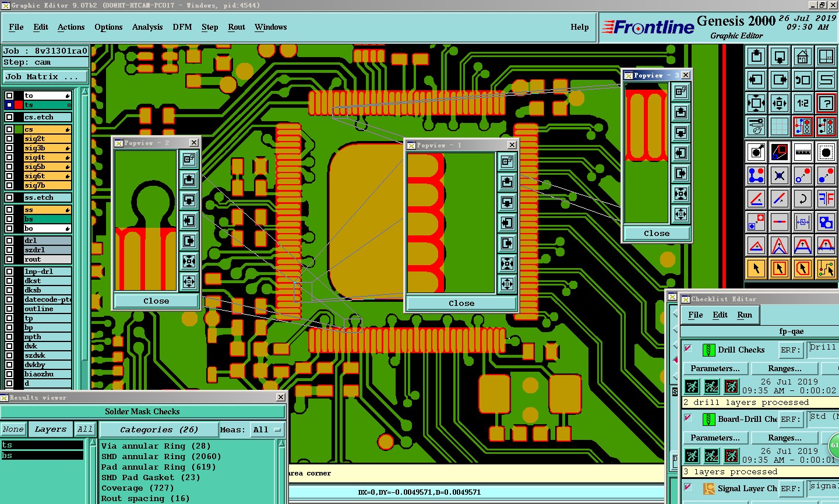Open the Job Matrix ... selector
839x504 pixels.
(x=45, y=77)
